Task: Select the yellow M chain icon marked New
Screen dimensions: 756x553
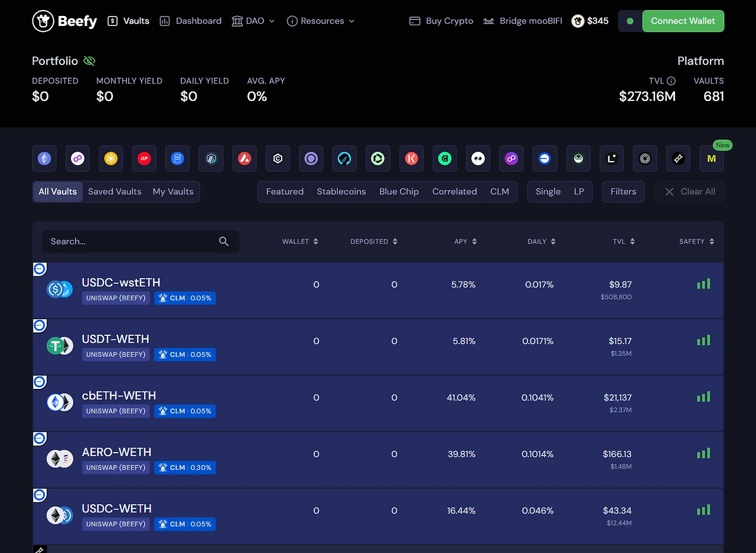Action: point(712,158)
